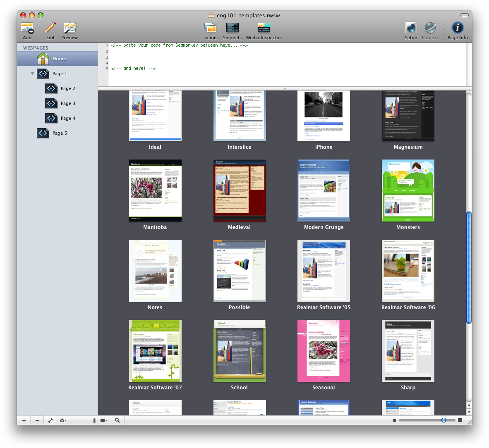
Task: Select Page 1 in the webpages list
Action: tap(58, 74)
